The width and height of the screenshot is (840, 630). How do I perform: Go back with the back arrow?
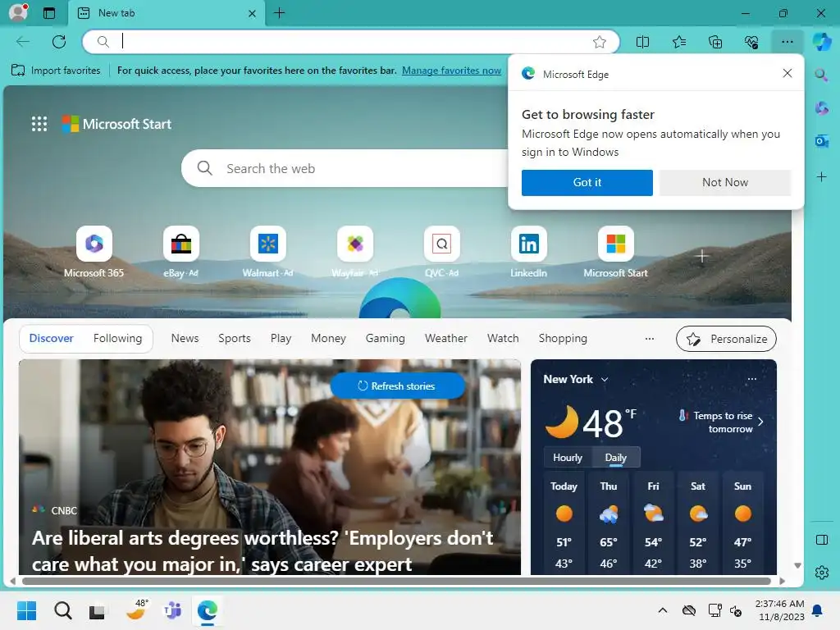click(x=22, y=42)
